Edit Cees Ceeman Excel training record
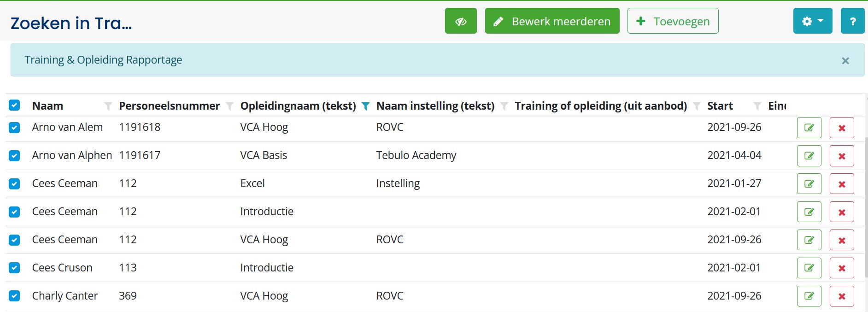This screenshot has height=312, width=868. coord(809,184)
